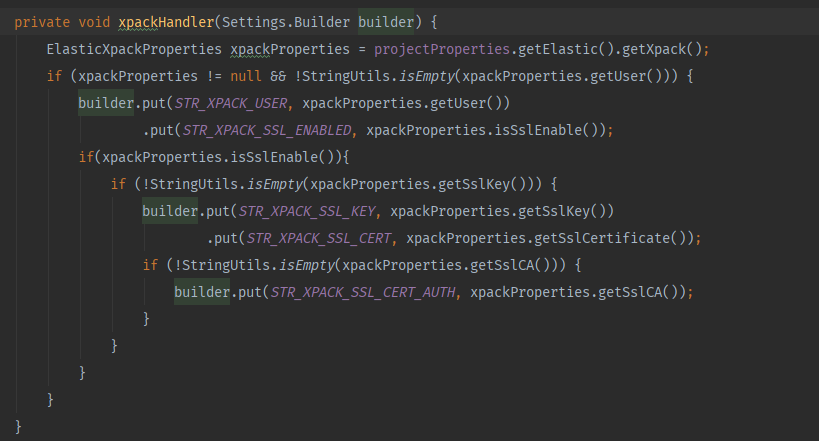The height and width of the screenshot is (441, 819).
Task: Click the 'void' return type keyword
Action: [x=94, y=22]
